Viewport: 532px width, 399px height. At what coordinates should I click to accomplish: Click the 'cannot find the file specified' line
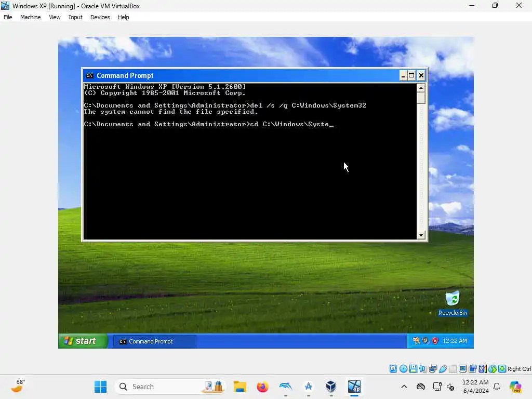(170, 112)
